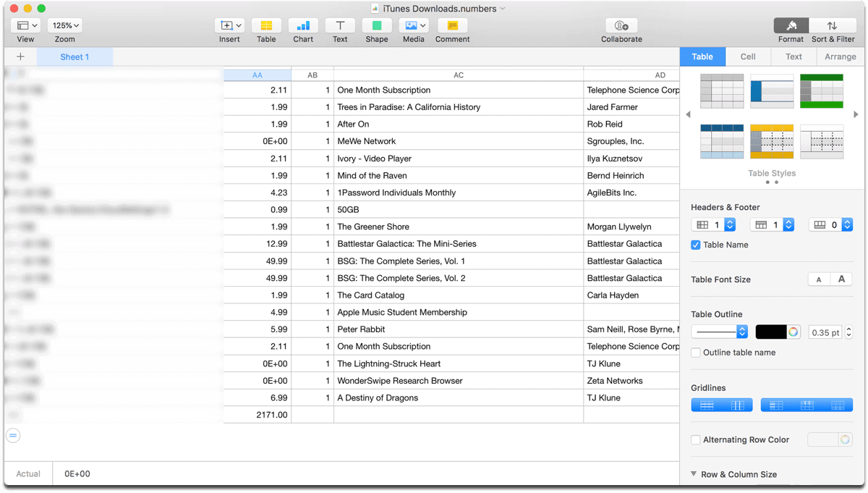Switch to the Text inspector tab

point(793,56)
